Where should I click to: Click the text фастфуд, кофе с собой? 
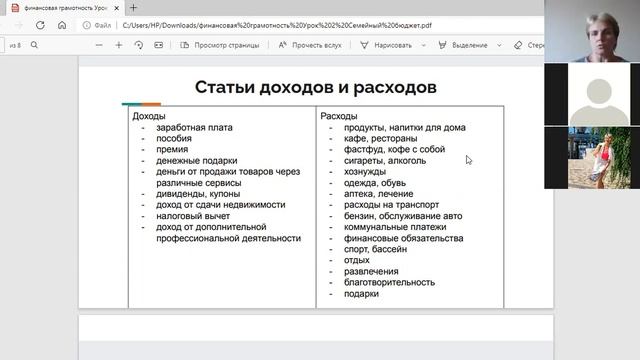click(394, 150)
